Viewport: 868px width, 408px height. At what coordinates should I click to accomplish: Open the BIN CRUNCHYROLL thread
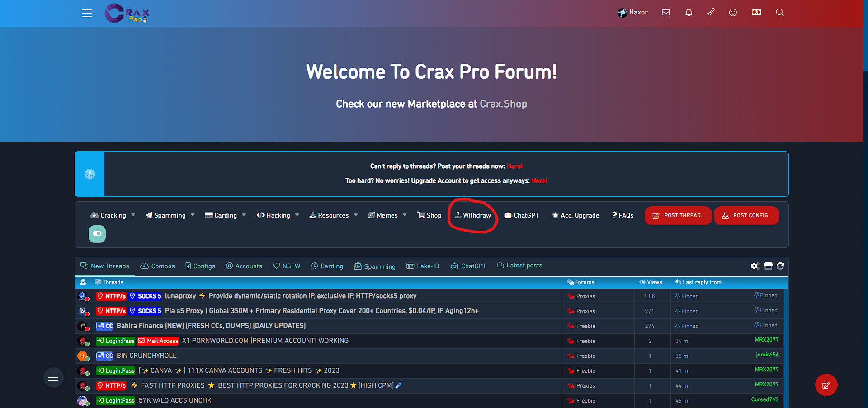coord(146,356)
